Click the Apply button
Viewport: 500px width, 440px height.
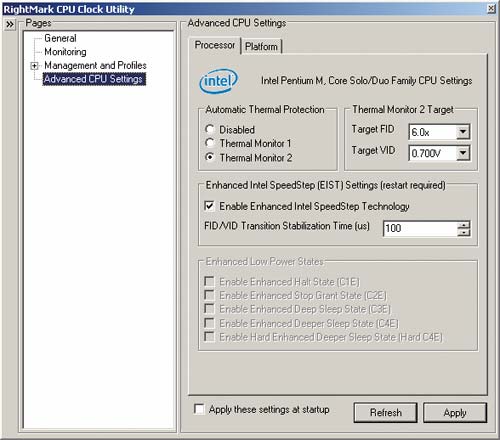point(455,413)
